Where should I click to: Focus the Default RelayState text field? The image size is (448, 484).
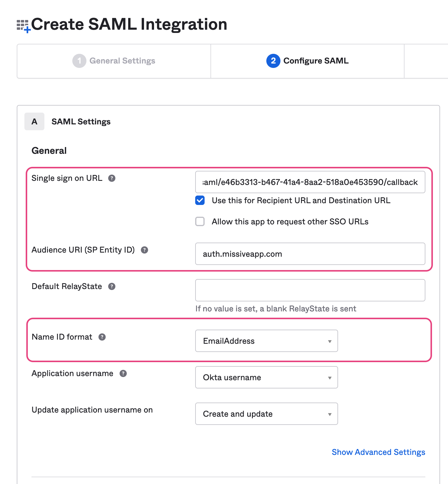(x=310, y=290)
